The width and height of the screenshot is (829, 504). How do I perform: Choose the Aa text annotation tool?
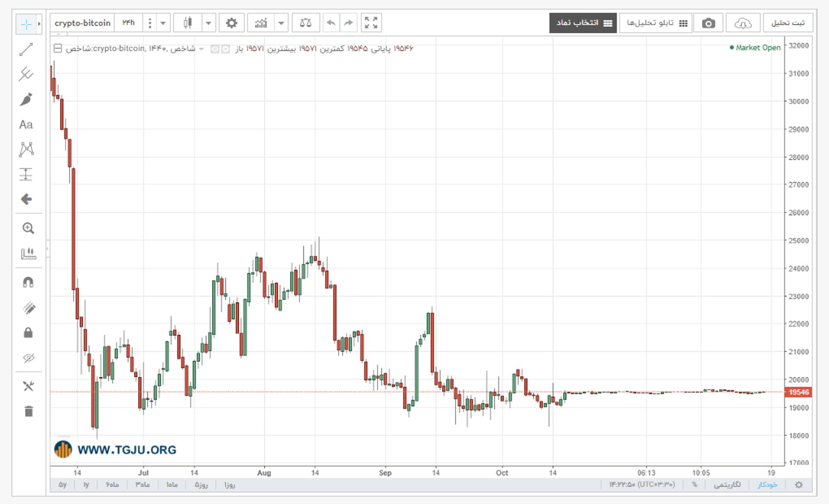point(26,124)
